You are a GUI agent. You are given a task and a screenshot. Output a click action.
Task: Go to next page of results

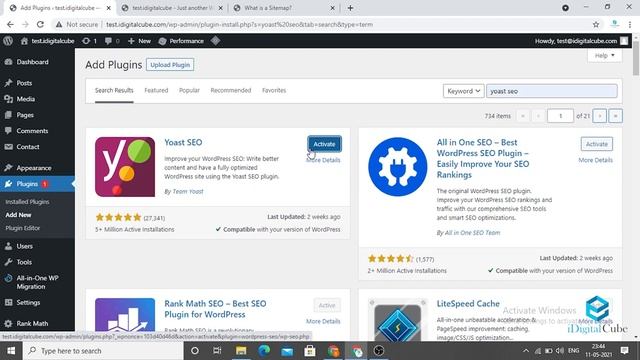[x=600, y=116]
